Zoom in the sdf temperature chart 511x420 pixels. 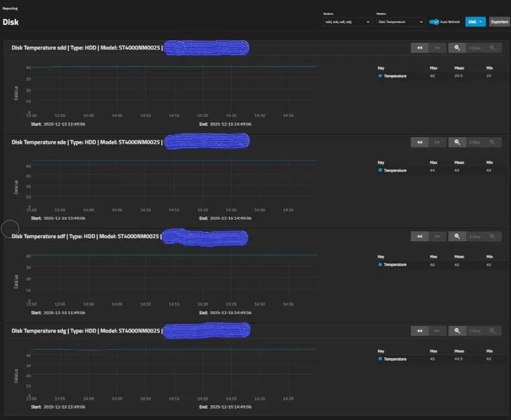coord(492,237)
